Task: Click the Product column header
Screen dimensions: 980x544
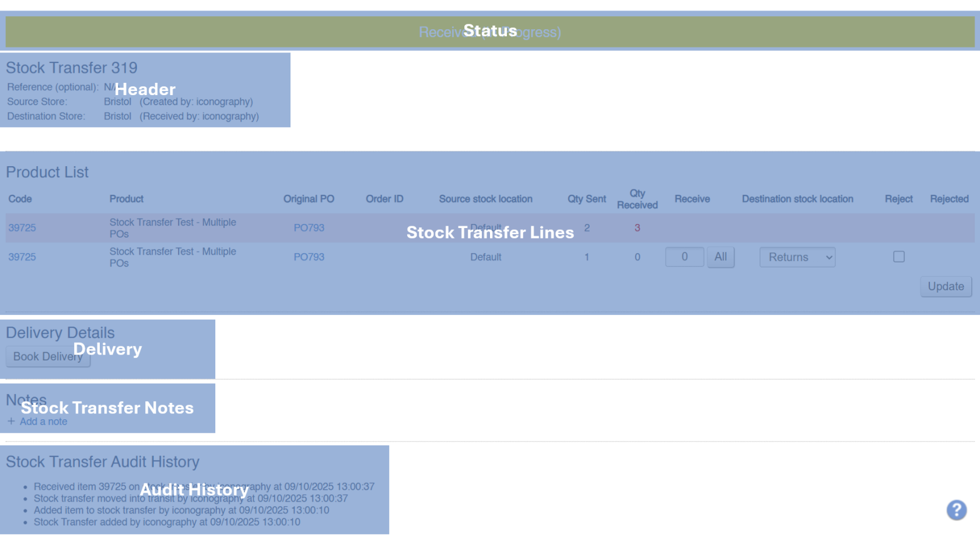Action: point(126,199)
